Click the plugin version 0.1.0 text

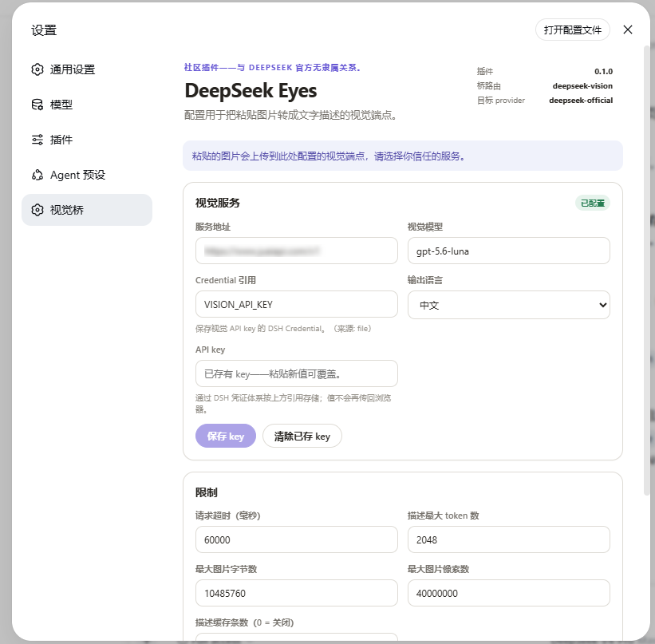click(x=603, y=72)
